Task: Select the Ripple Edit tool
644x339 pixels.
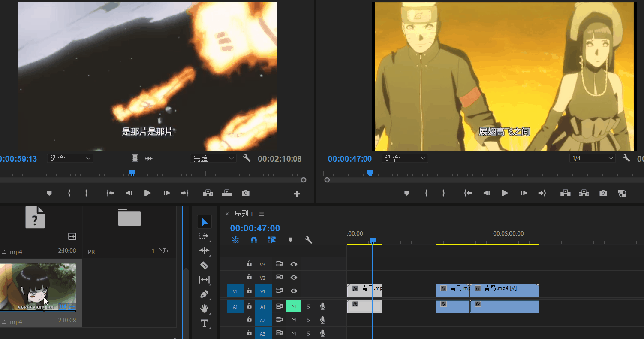Action: 204,251
